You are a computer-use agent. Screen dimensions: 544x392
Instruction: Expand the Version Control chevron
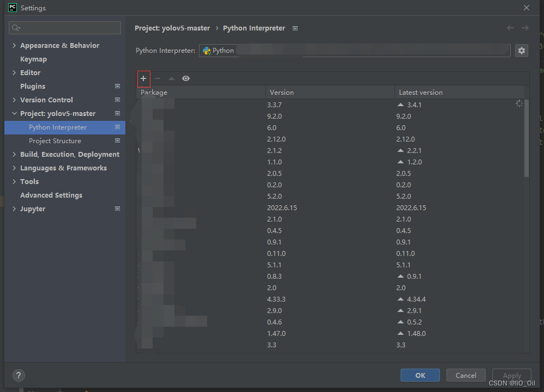pos(14,100)
